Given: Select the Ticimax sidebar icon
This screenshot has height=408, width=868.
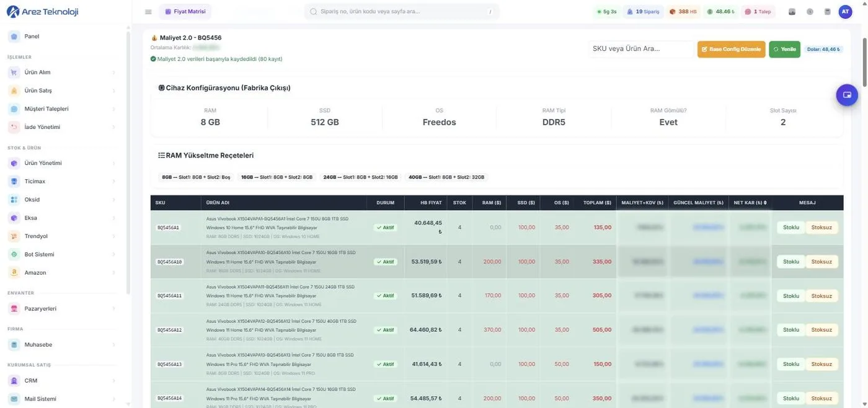Looking at the screenshot, I should pyautogui.click(x=14, y=182).
